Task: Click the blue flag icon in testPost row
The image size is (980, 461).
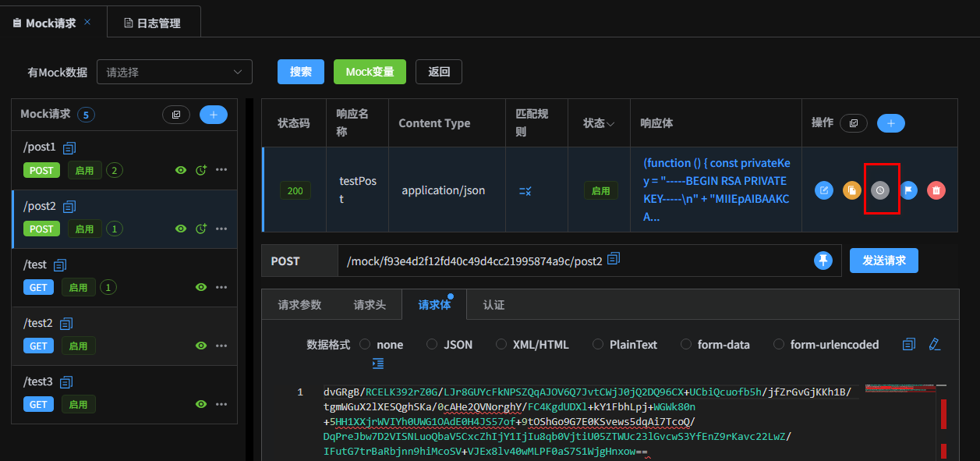Action: pyautogui.click(x=908, y=190)
